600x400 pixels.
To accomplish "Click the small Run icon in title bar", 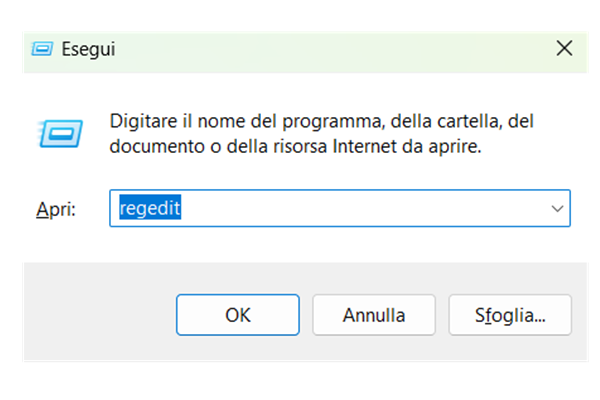I will pyautogui.click(x=43, y=47).
